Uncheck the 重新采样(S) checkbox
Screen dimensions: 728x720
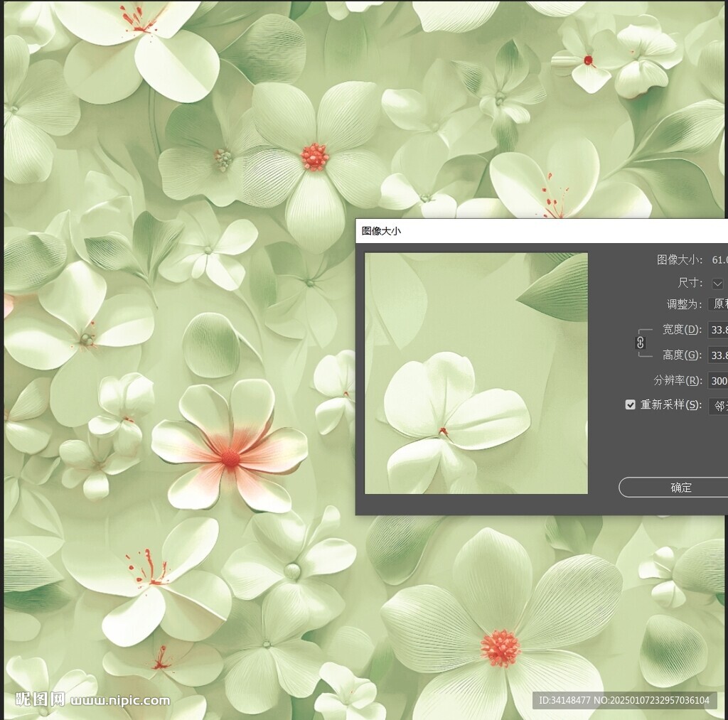(x=630, y=405)
